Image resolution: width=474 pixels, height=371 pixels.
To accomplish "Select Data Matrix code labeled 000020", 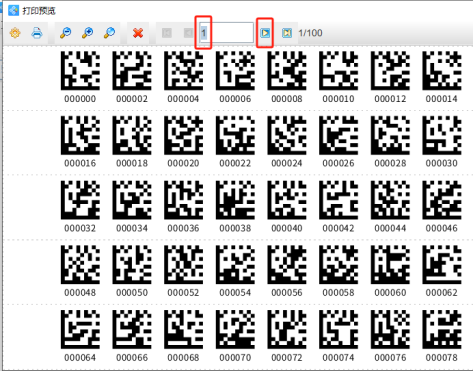I will tap(183, 135).
